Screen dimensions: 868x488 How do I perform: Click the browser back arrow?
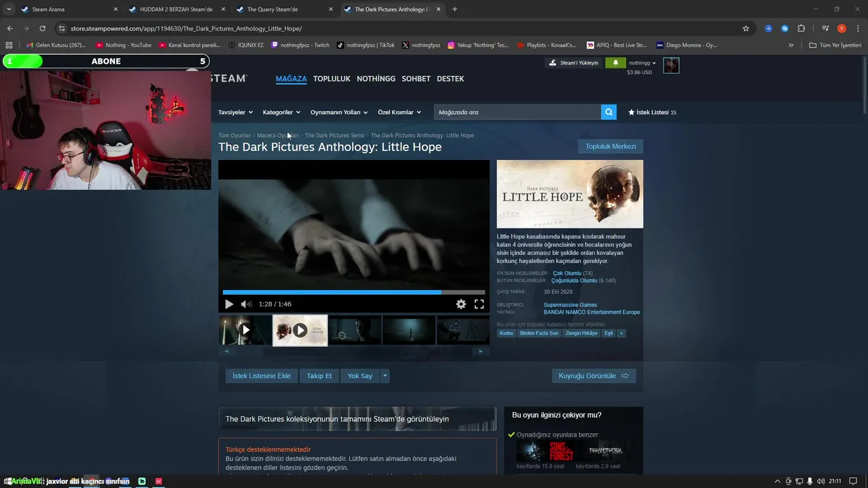pos(9,28)
